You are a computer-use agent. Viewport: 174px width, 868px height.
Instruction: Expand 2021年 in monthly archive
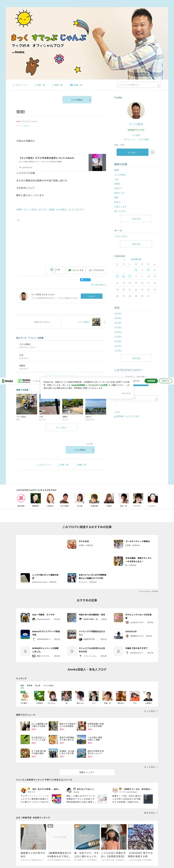point(118,328)
